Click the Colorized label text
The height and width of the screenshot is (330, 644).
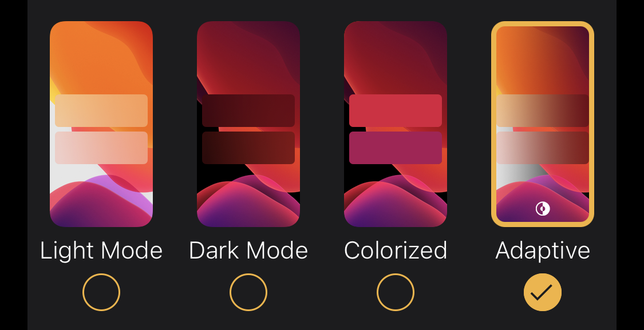click(x=396, y=251)
